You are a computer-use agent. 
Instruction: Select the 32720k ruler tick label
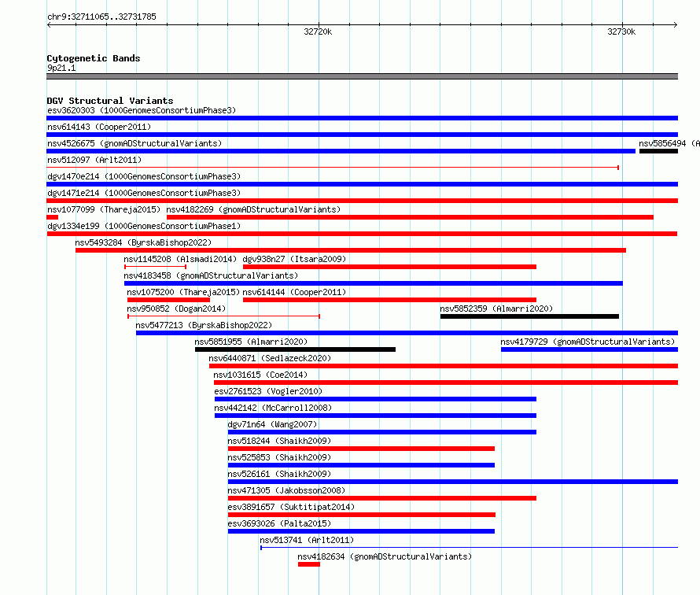tap(318, 31)
